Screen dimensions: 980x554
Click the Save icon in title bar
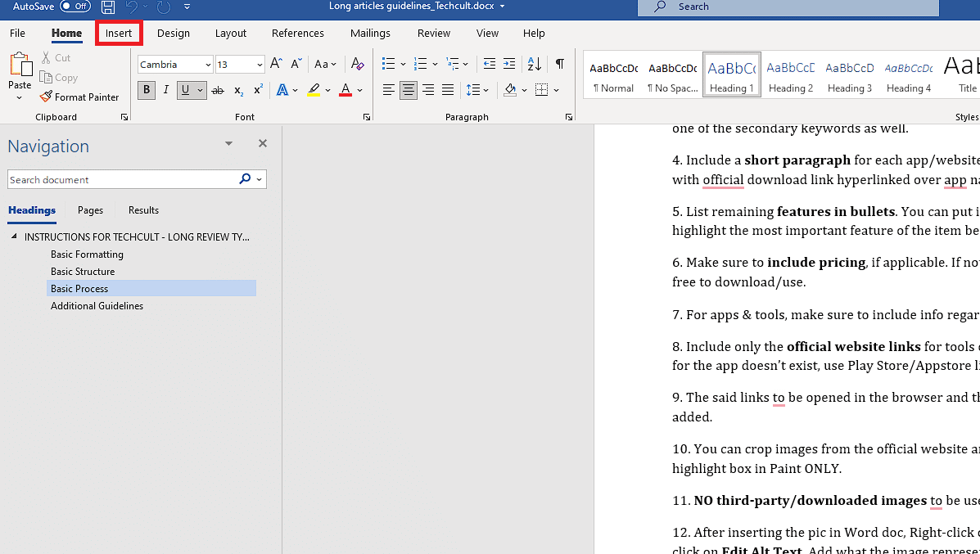[x=108, y=7]
